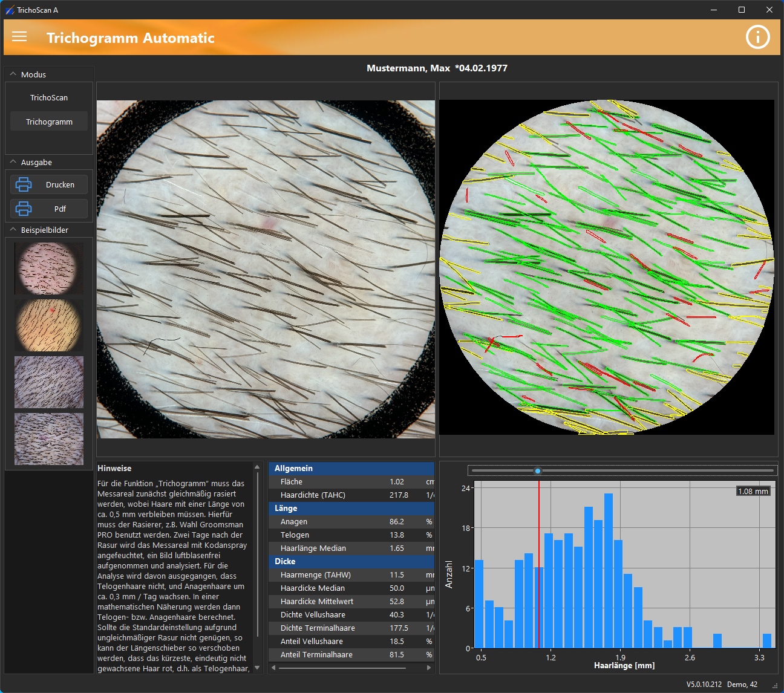Click the printer icon next to Pdf
784x693 pixels.
[23, 209]
